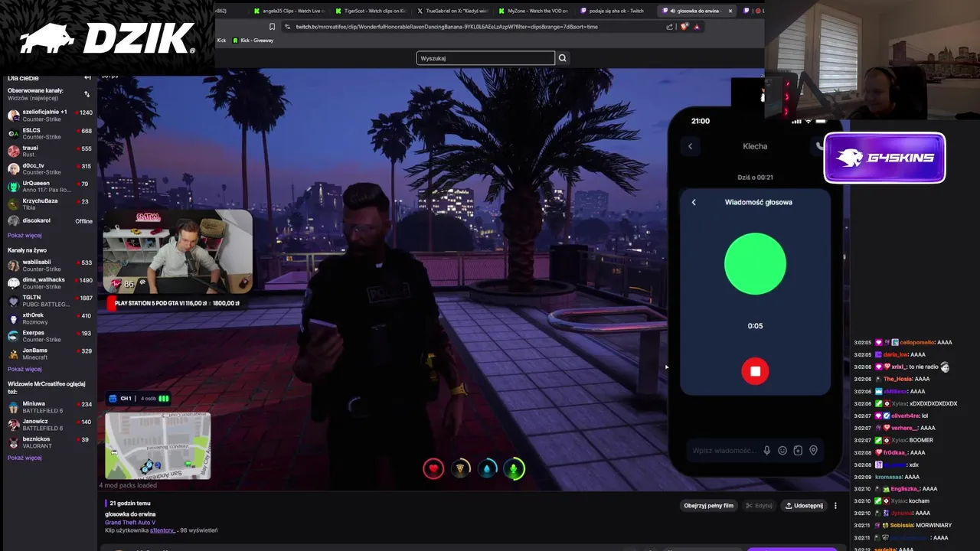980x551 pixels.
Task: Click the Edytuj clip button
Action: [x=759, y=506]
